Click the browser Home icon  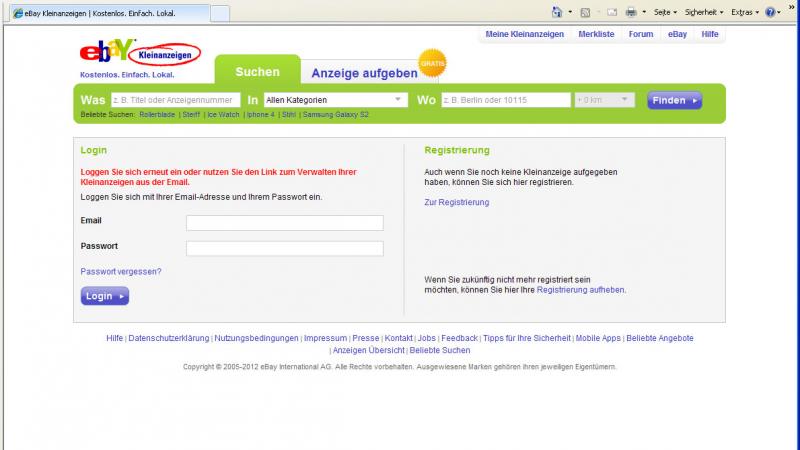click(556, 12)
